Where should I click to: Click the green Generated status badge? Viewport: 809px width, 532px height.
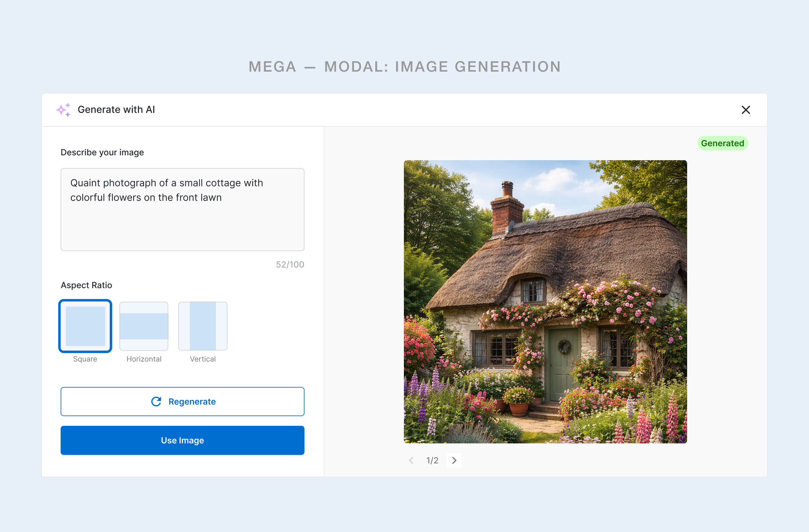tap(722, 143)
